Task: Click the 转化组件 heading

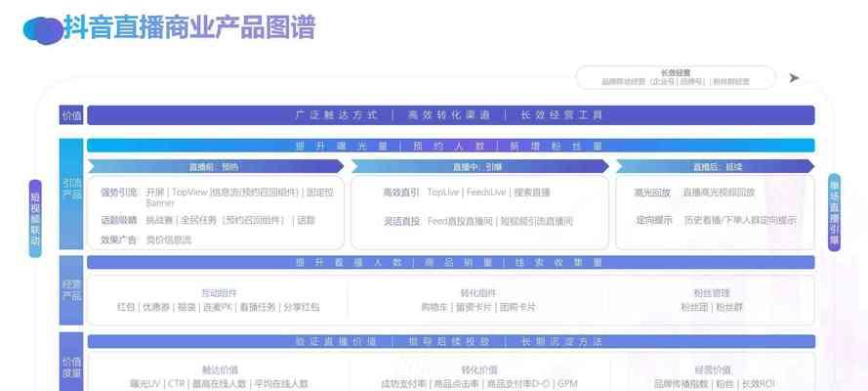Action: (x=478, y=293)
